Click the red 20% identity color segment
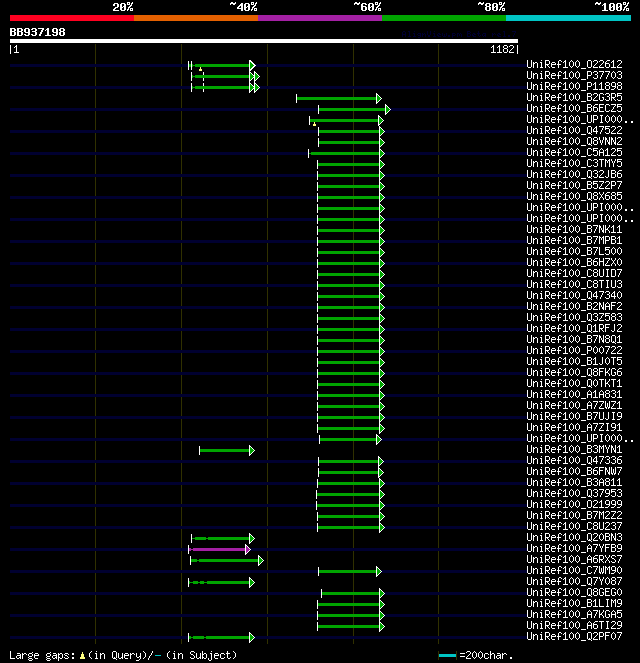The width and height of the screenshot is (640, 663). point(72,18)
